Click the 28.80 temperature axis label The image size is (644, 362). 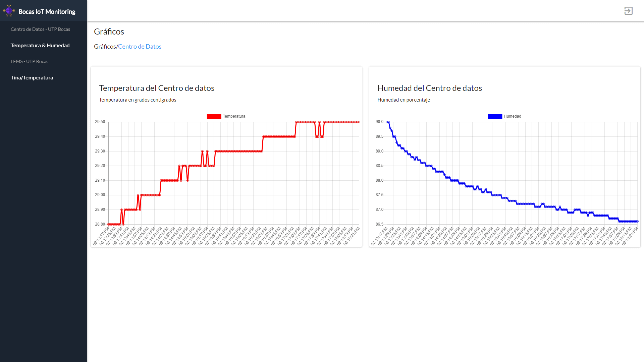[100, 224]
